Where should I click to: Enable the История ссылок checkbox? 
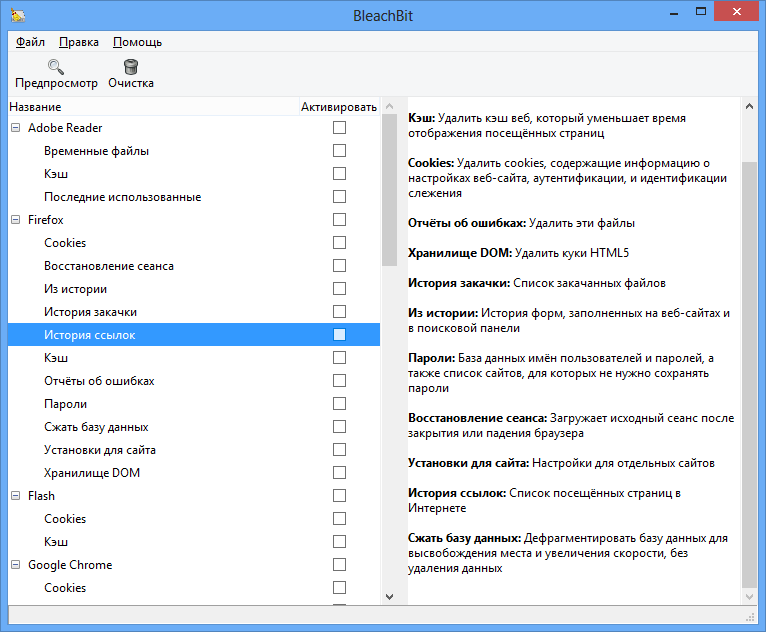tap(340, 335)
